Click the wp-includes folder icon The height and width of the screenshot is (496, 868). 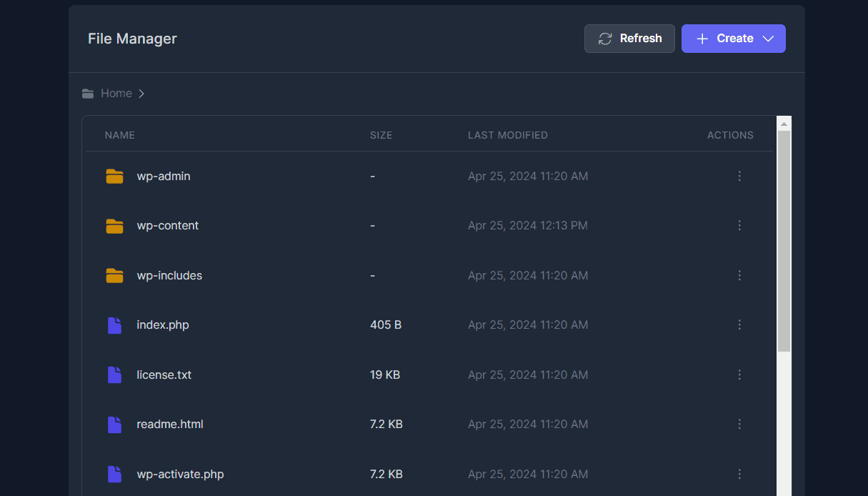coord(114,275)
